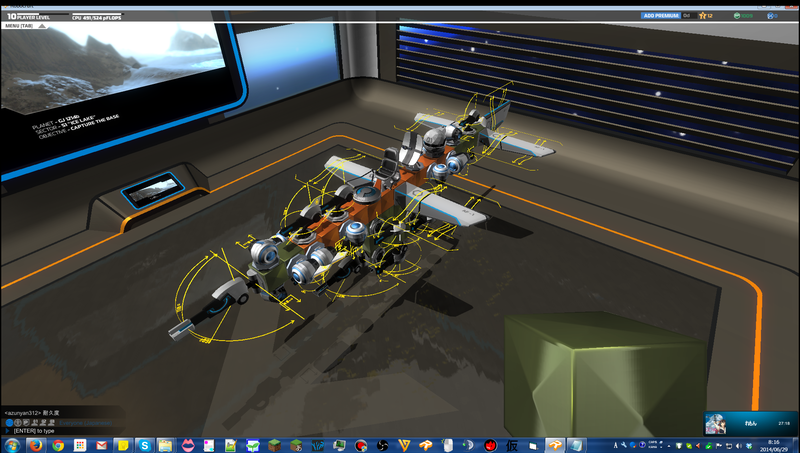Click the music player thumbnail bottom right
This screenshot has width=800, height=453.
716,424
